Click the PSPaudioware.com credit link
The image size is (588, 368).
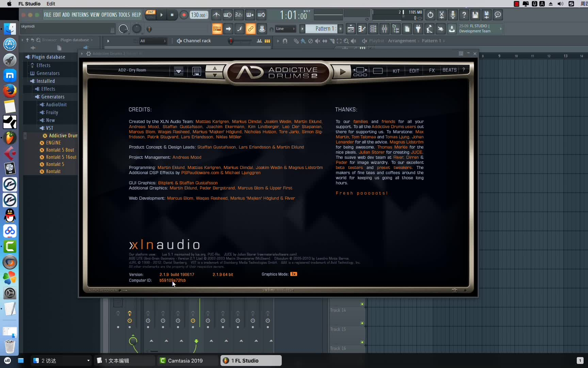[200, 173]
